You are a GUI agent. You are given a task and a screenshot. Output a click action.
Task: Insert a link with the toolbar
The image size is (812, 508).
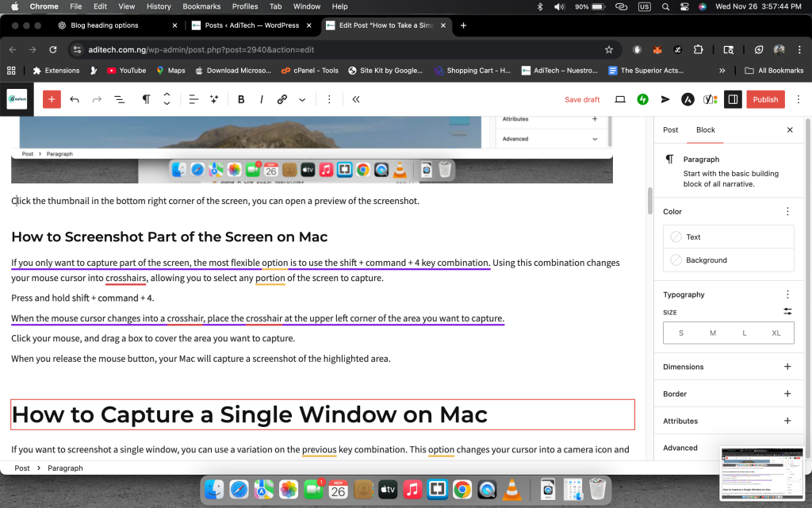coord(282,99)
